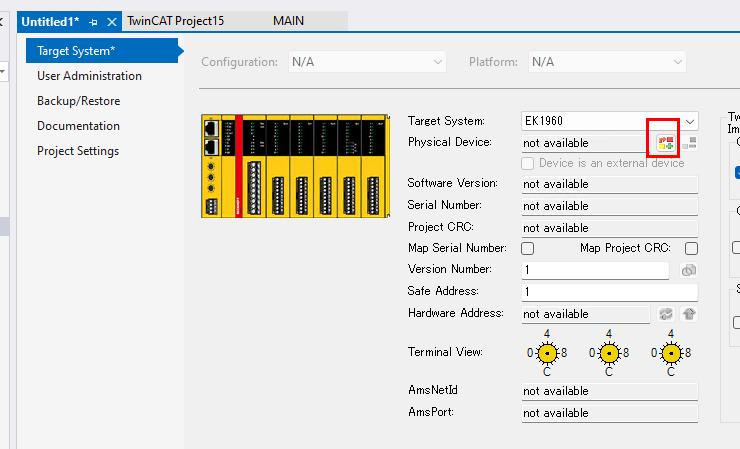Click the gray device icon beside Physical Device

tap(690, 143)
